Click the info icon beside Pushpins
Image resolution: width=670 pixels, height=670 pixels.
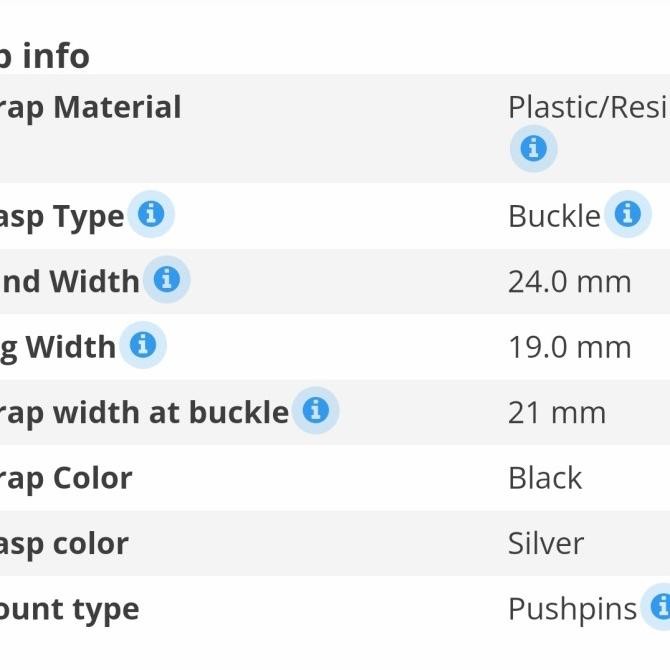pyautogui.click(x=659, y=607)
